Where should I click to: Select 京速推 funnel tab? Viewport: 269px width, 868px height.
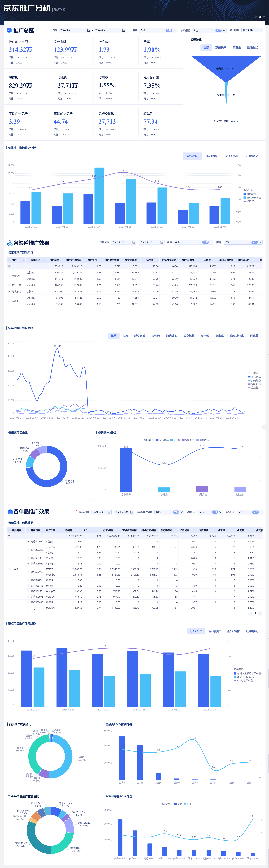click(x=237, y=48)
